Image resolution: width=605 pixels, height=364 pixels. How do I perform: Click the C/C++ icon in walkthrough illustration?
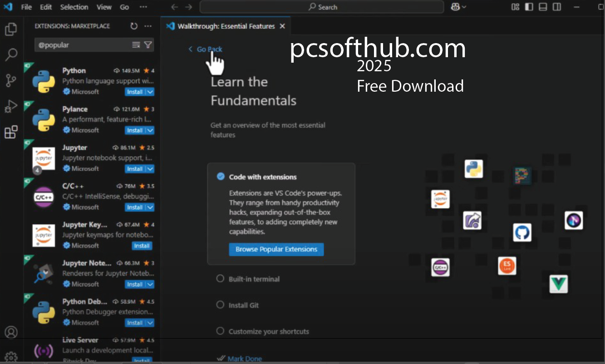point(440,267)
